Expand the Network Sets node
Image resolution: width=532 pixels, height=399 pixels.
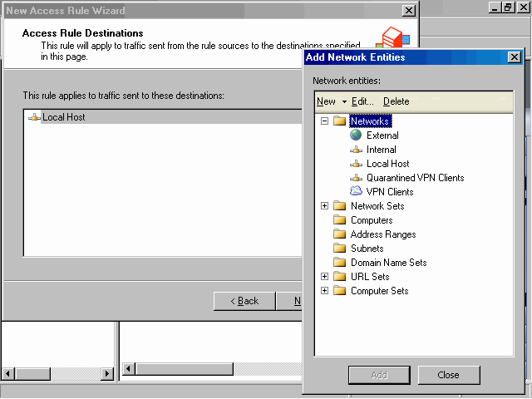[x=325, y=206]
